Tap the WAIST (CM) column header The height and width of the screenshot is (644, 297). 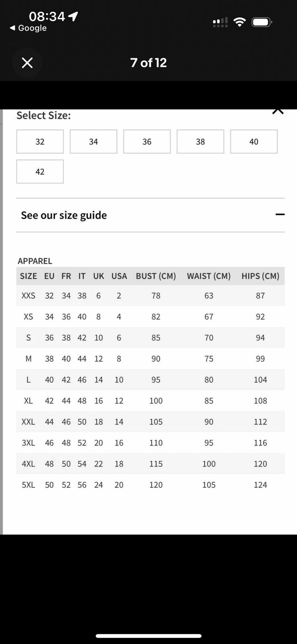tap(208, 276)
